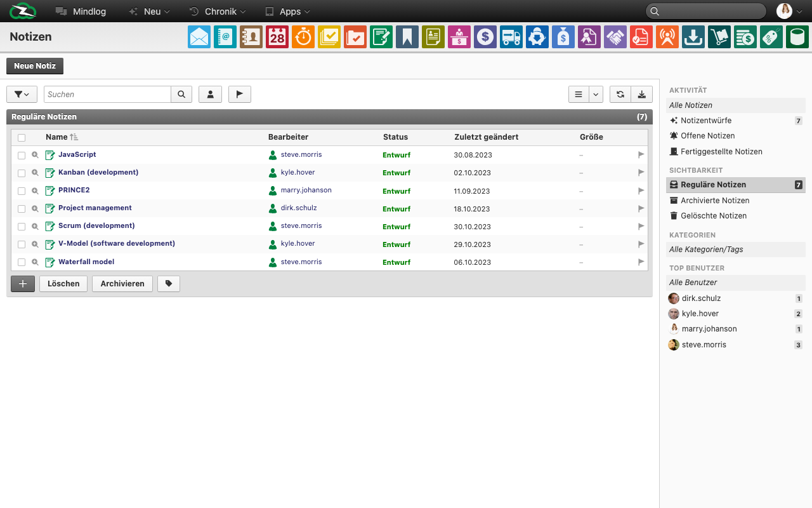Click the Neue Notiz button
This screenshot has height=508, width=812.
coord(35,66)
